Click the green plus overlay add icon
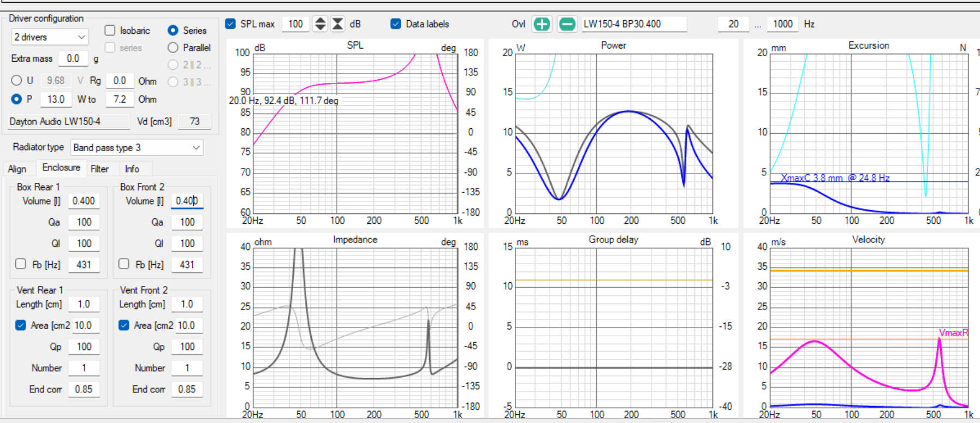Screen dimensions: 980x423 click(542, 24)
